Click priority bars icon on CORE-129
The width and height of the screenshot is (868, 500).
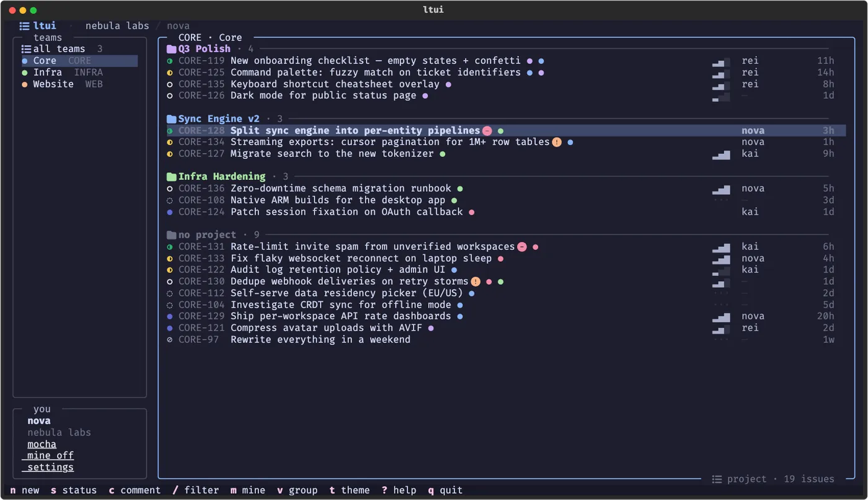(721, 316)
